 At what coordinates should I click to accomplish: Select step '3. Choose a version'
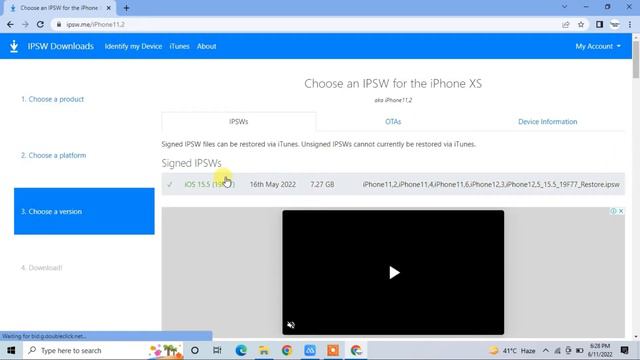coord(84,211)
